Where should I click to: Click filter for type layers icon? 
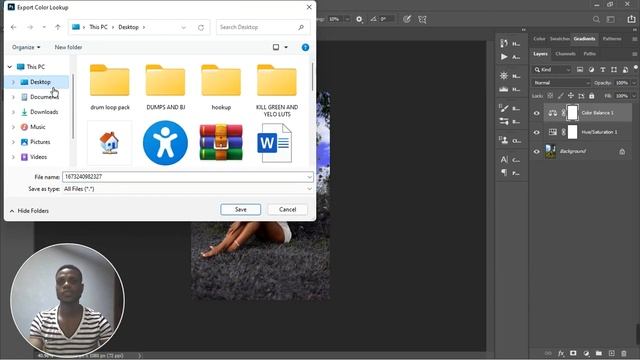click(602, 70)
